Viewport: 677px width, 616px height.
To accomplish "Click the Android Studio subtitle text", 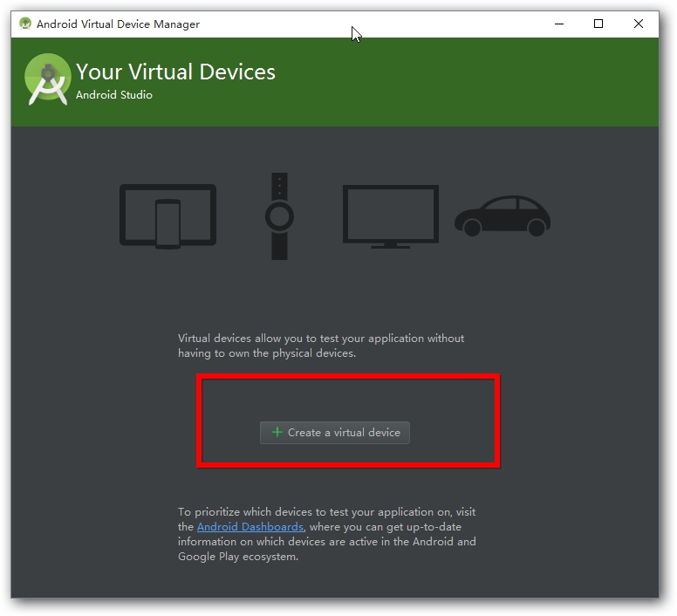I will coord(114,95).
